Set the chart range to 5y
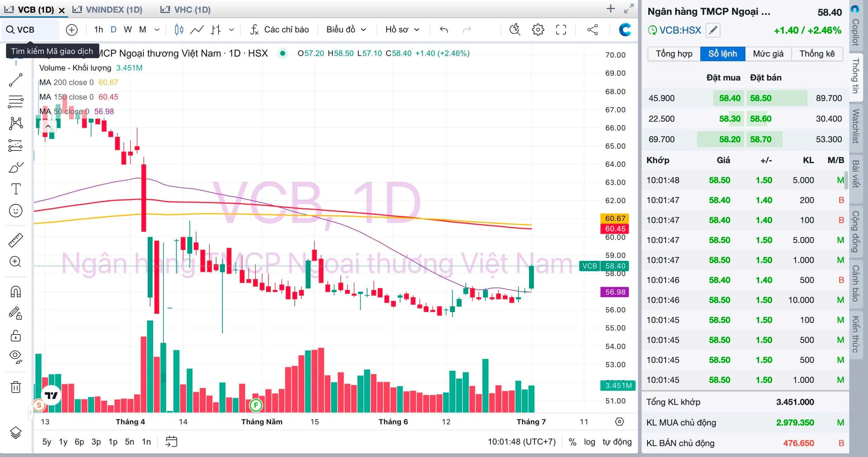This screenshot has height=457, width=868. tap(47, 442)
